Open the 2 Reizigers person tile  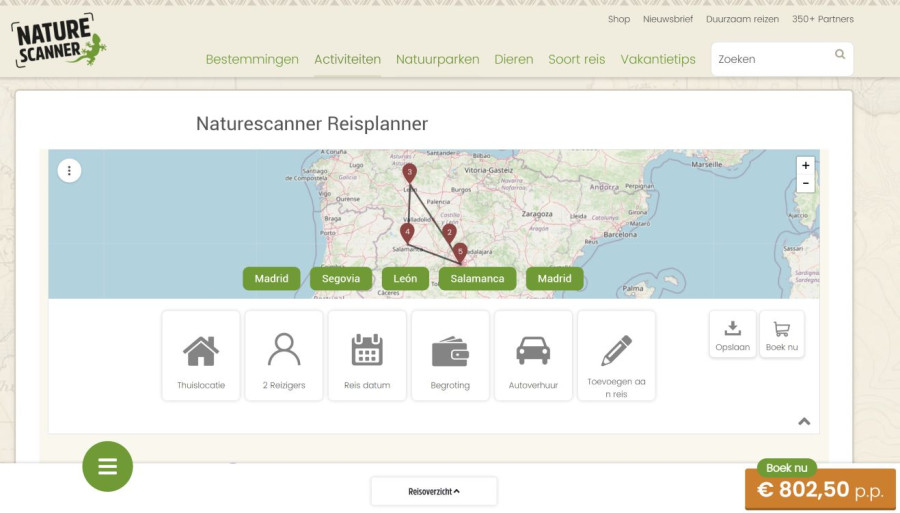click(284, 356)
